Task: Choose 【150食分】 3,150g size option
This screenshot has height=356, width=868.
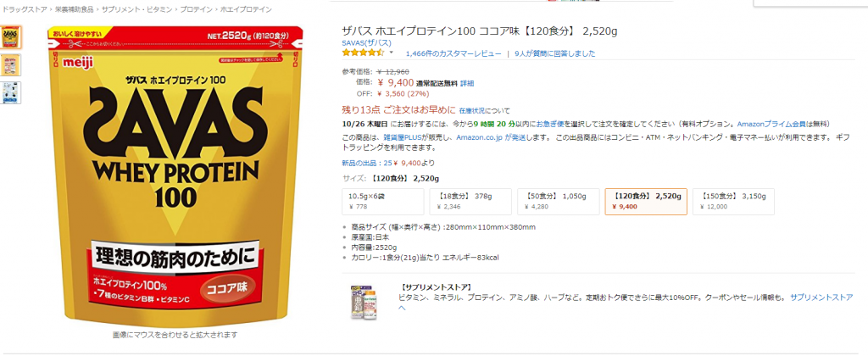Action: coord(733,202)
